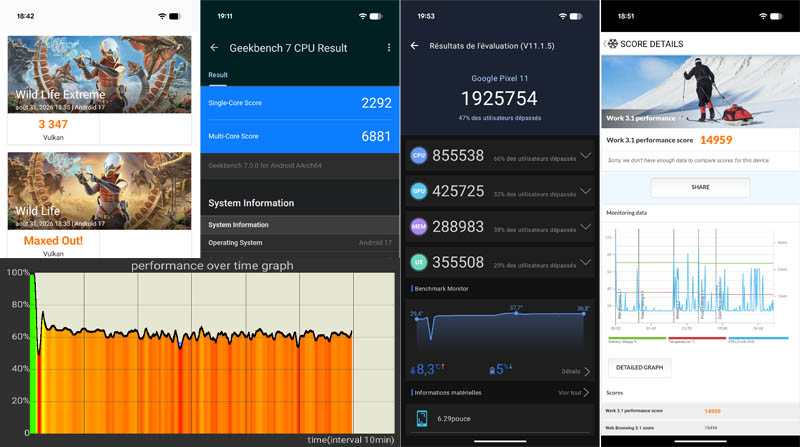Go back from Geekbench 7 CPU Result

[x=214, y=47]
